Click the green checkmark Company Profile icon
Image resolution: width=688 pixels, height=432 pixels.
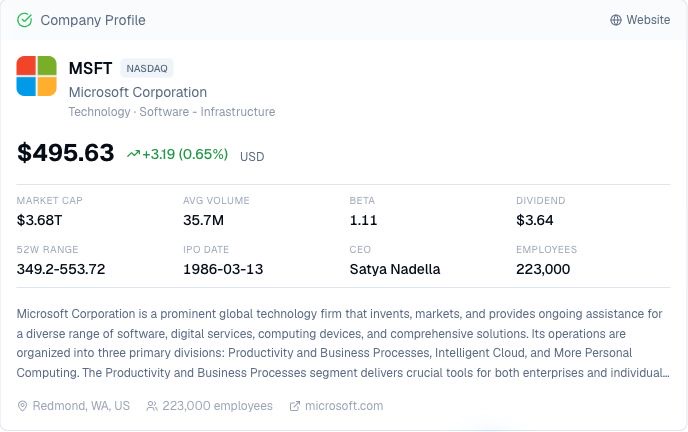(25, 20)
